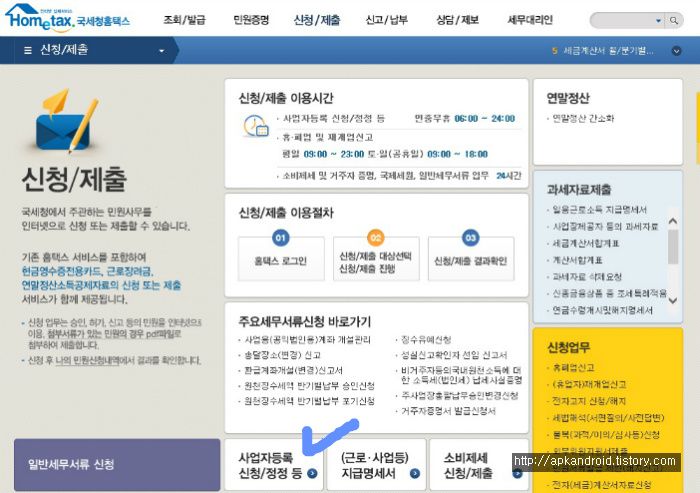Viewport: 700px width, 493px height.
Task: Open 전자(세금)계산서자료신청 link
Action: (x=601, y=485)
